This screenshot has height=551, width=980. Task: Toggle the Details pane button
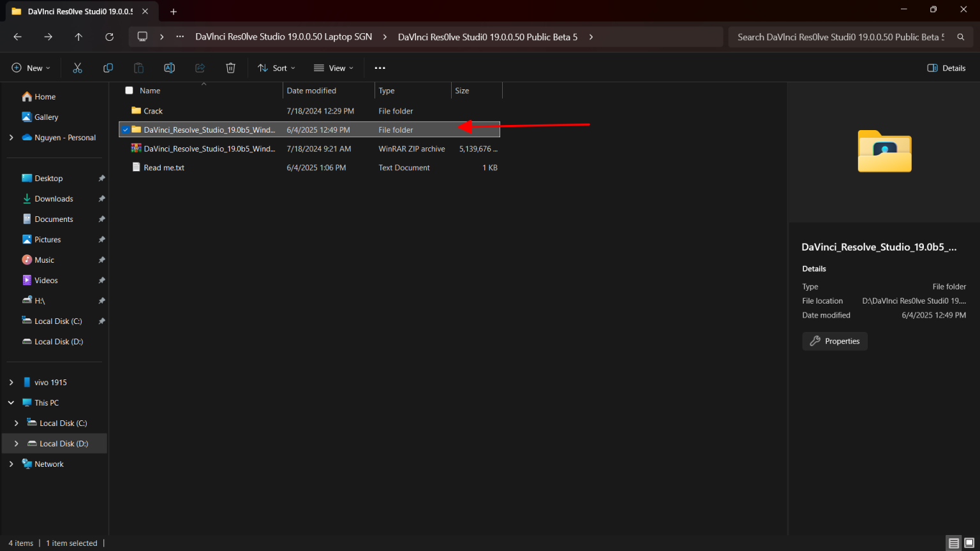[946, 68]
